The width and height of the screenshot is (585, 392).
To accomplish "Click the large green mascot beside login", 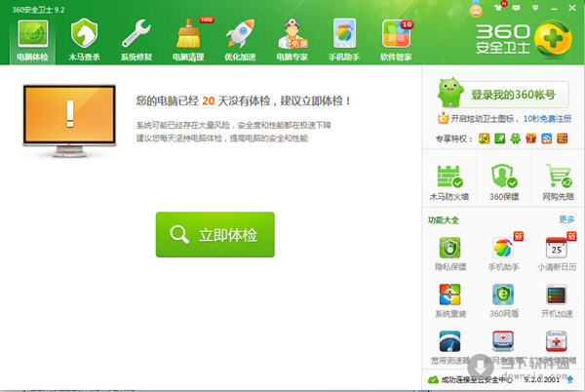I will (x=450, y=93).
